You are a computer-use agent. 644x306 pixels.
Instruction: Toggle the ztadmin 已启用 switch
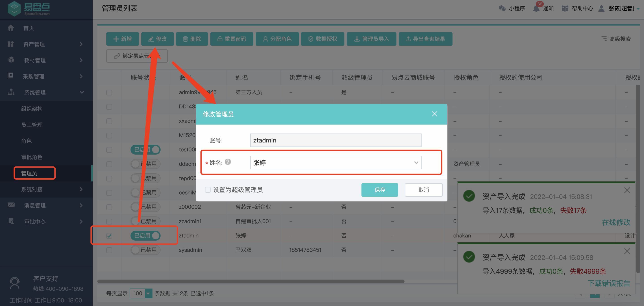coord(146,236)
